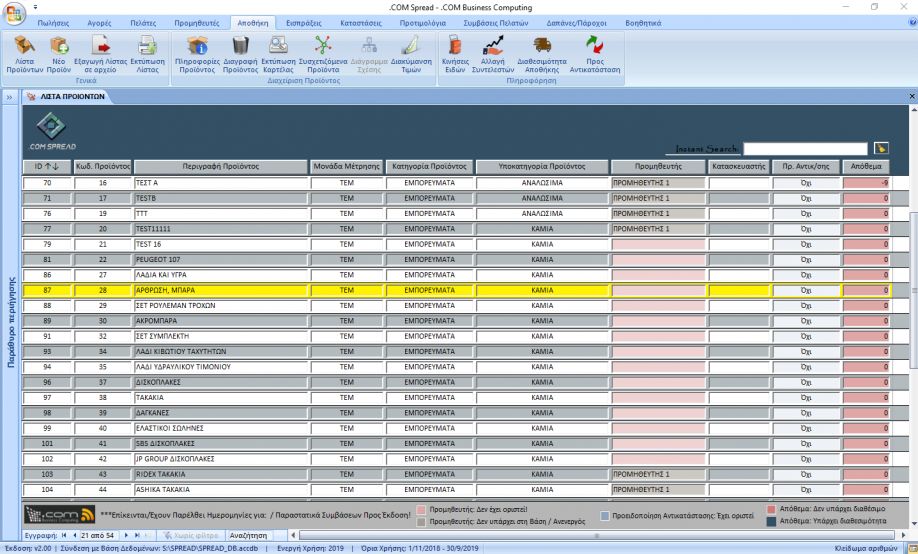Click the Πρ. Αντικ/σης column header

[x=806, y=166]
